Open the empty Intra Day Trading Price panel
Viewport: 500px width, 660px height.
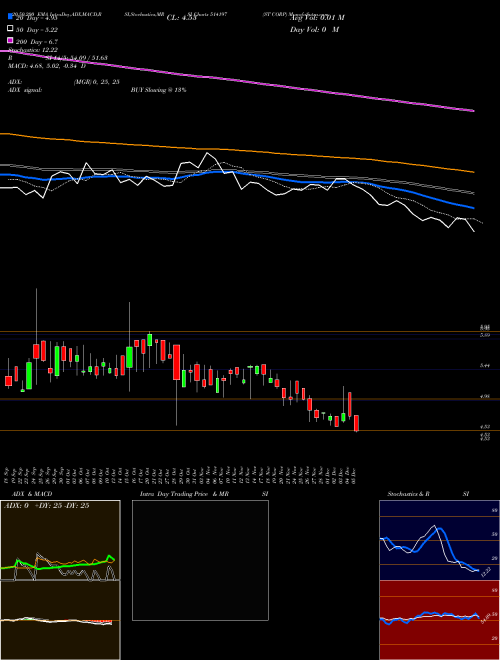click(200, 560)
